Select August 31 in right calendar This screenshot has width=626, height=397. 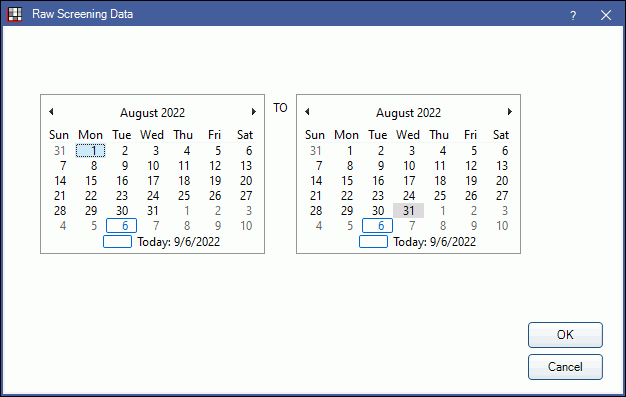(x=408, y=210)
